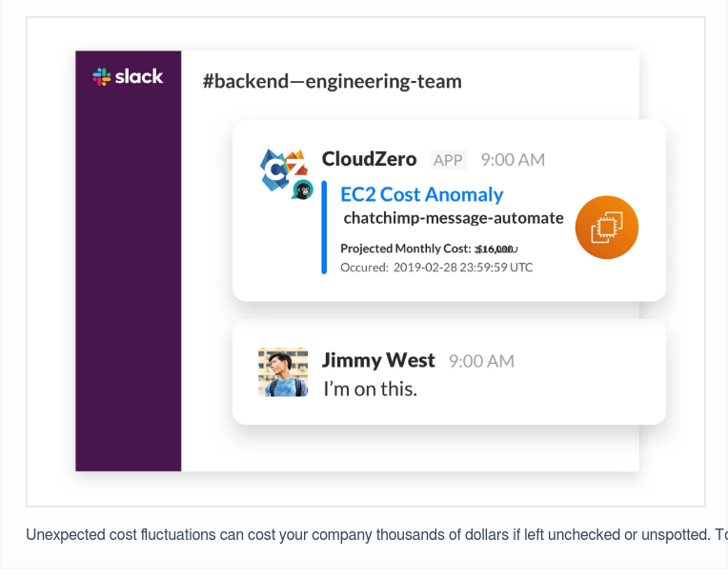This screenshot has width=728, height=578.
Task: Click the blue attachment bar on the alert
Action: point(324,228)
